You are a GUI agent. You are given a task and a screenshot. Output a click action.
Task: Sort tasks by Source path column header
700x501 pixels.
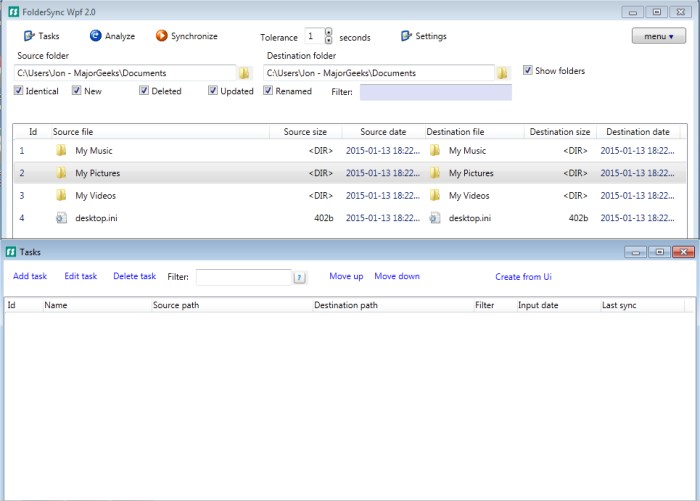point(232,305)
